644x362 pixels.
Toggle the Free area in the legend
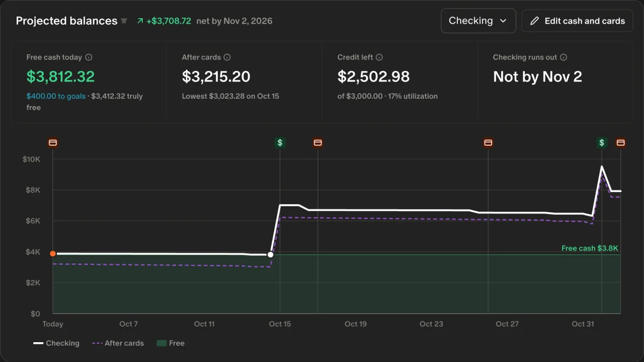coord(170,343)
